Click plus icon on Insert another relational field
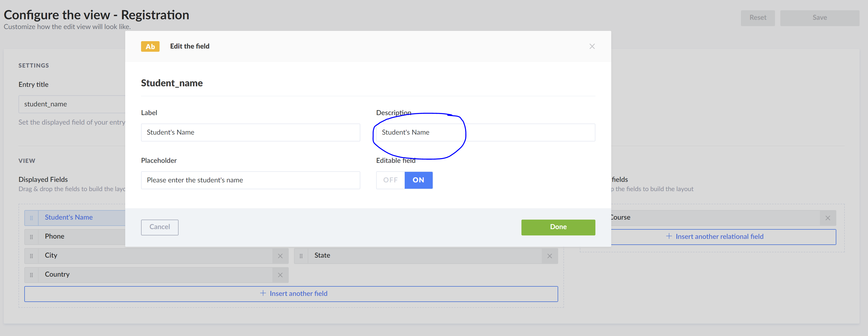Screen dimensions: 868x336 [669, 236]
